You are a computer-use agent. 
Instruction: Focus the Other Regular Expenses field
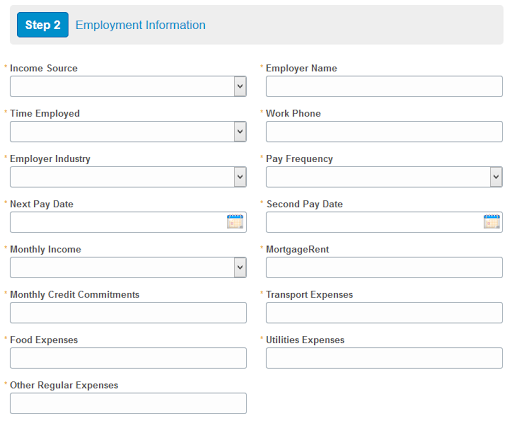128,403
